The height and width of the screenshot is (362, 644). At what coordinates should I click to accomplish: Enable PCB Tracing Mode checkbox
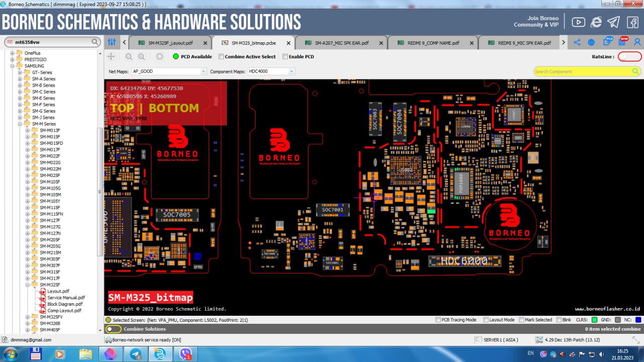point(438,320)
